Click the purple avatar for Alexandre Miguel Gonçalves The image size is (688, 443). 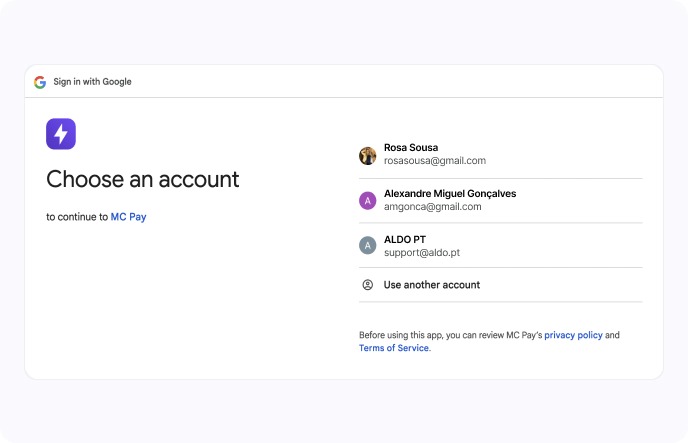click(x=367, y=200)
